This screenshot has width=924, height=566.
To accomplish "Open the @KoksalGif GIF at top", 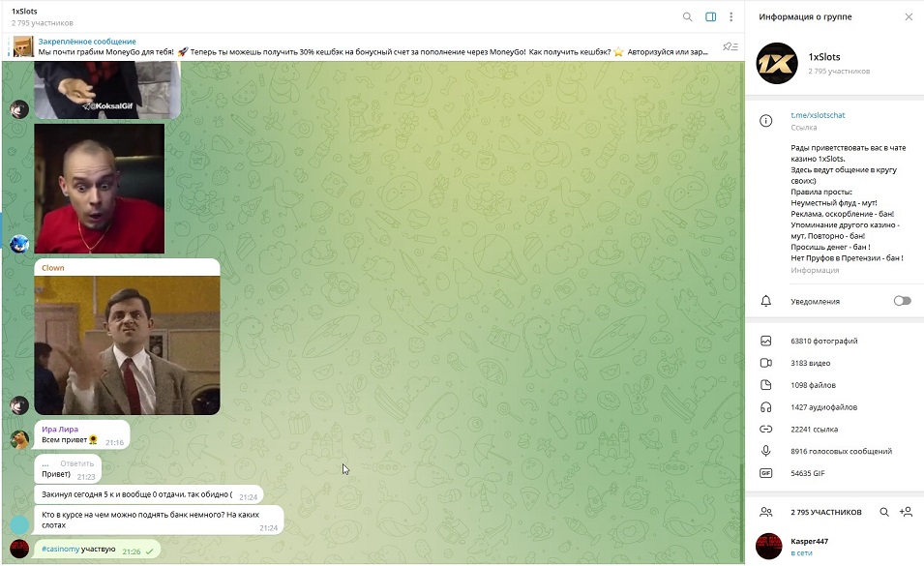I will [x=107, y=90].
